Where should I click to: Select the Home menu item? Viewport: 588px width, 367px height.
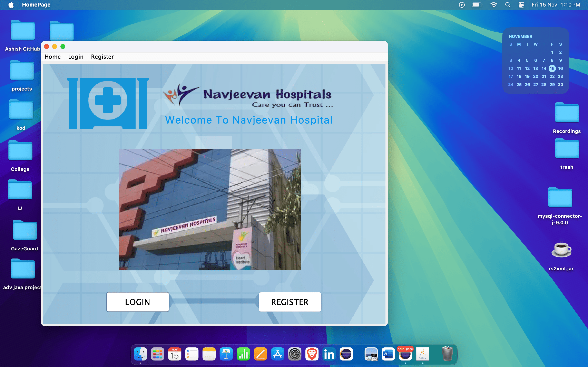point(52,56)
